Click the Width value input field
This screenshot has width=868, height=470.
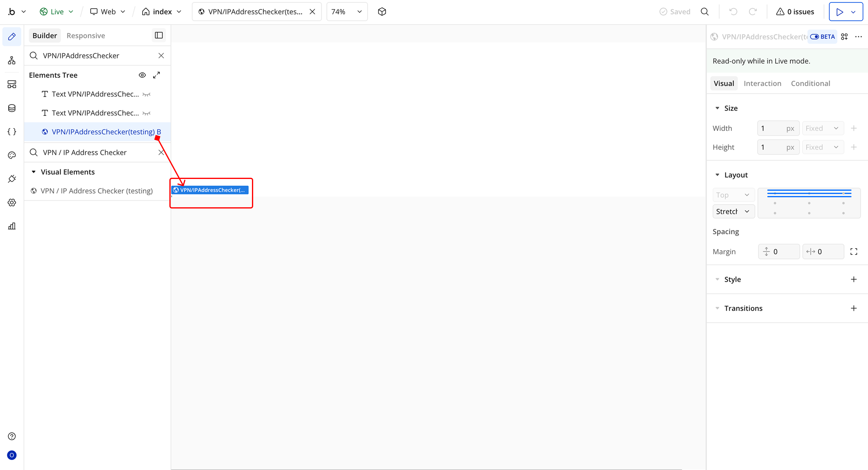point(772,128)
